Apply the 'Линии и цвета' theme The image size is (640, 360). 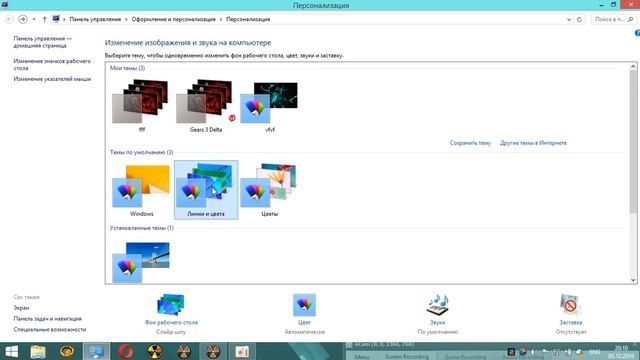pos(206,190)
